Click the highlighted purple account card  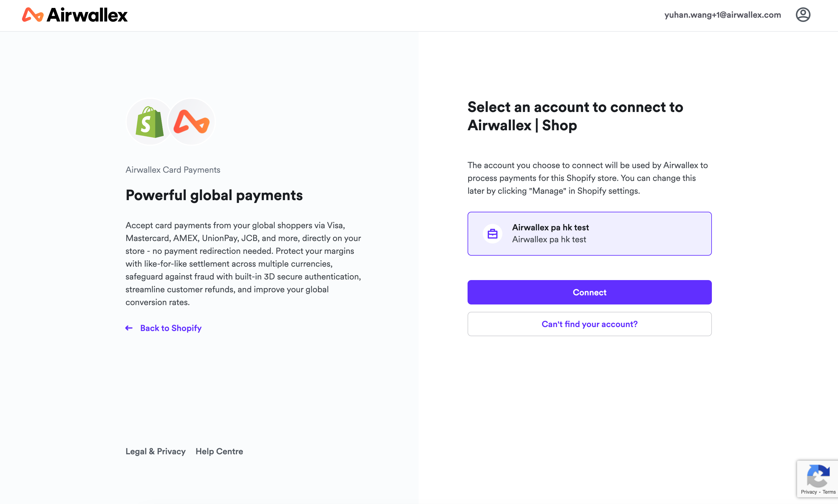[589, 233]
